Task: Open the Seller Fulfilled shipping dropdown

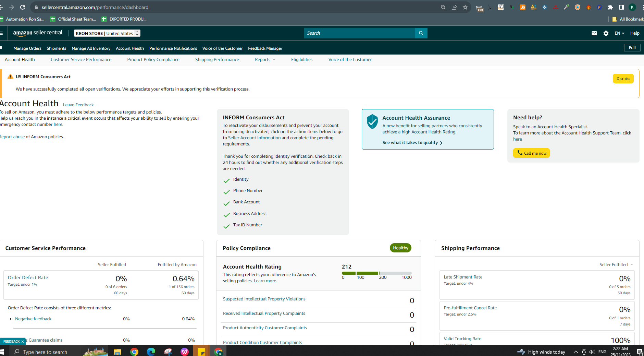Action: click(616, 264)
